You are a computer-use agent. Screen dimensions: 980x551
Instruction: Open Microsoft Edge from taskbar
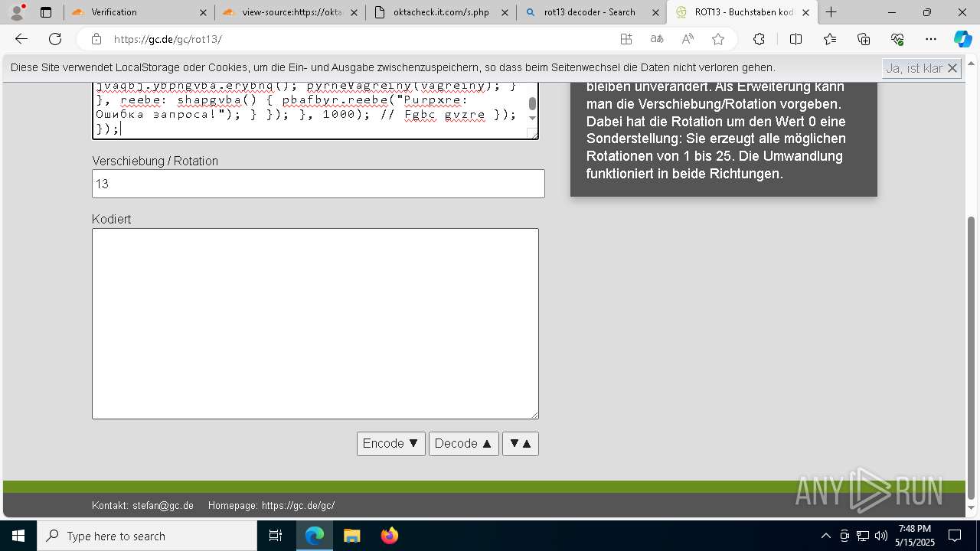tap(315, 536)
